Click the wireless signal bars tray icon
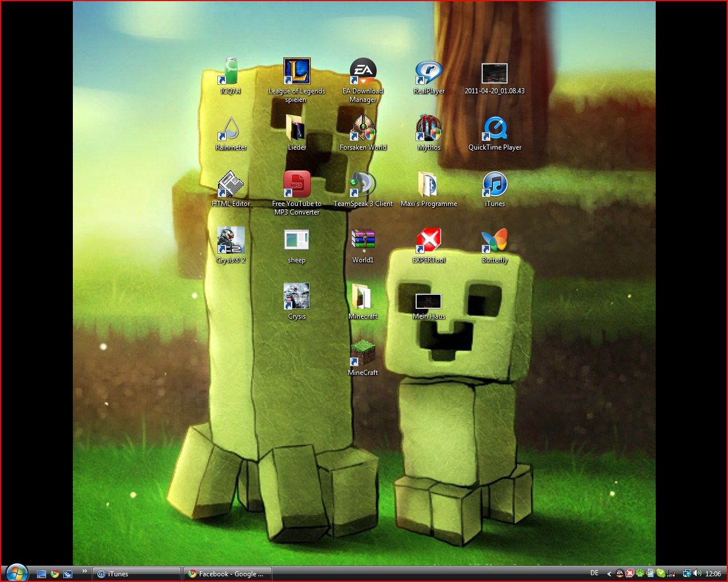The image size is (728, 582). [671, 573]
